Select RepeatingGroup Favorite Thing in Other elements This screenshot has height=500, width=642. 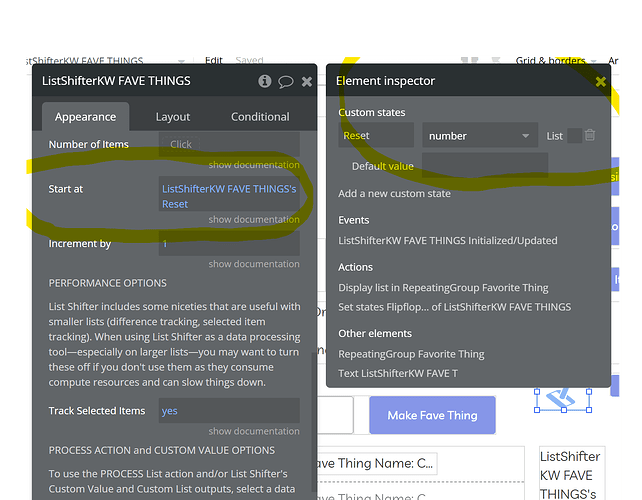411,354
